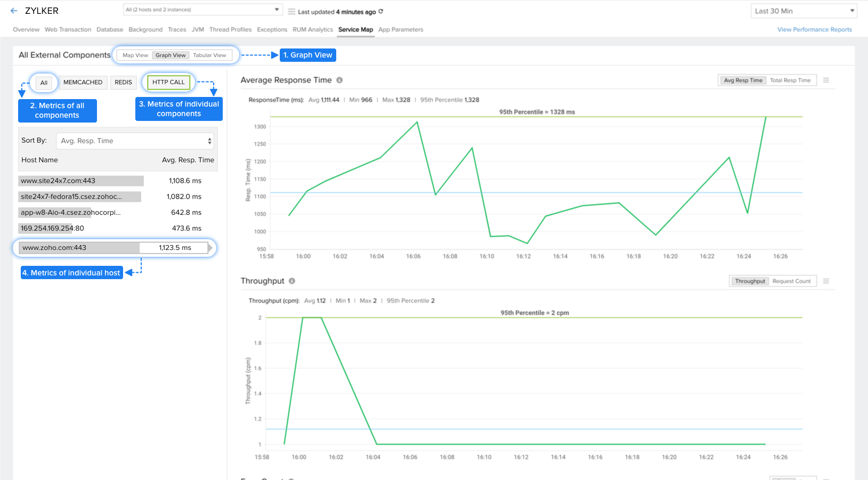Filter by HTTP CALL component
This screenshot has width=868, height=480.
tap(168, 82)
